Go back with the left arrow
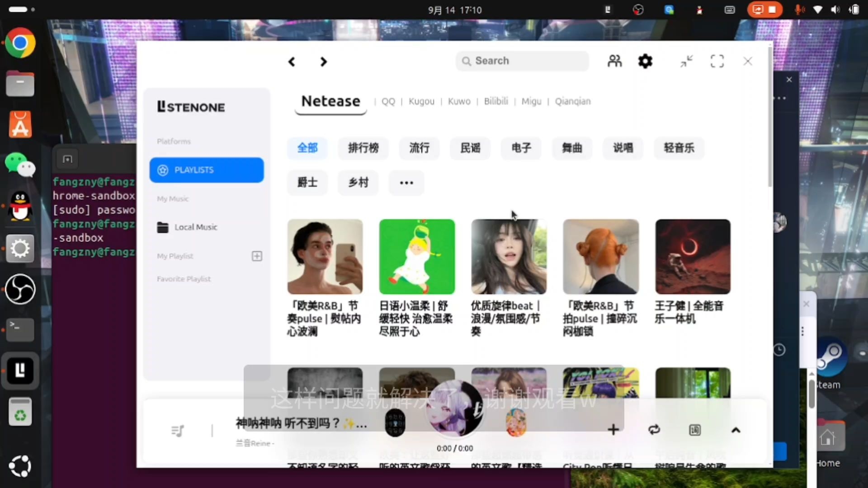This screenshot has width=868, height=488. point(292,62)
